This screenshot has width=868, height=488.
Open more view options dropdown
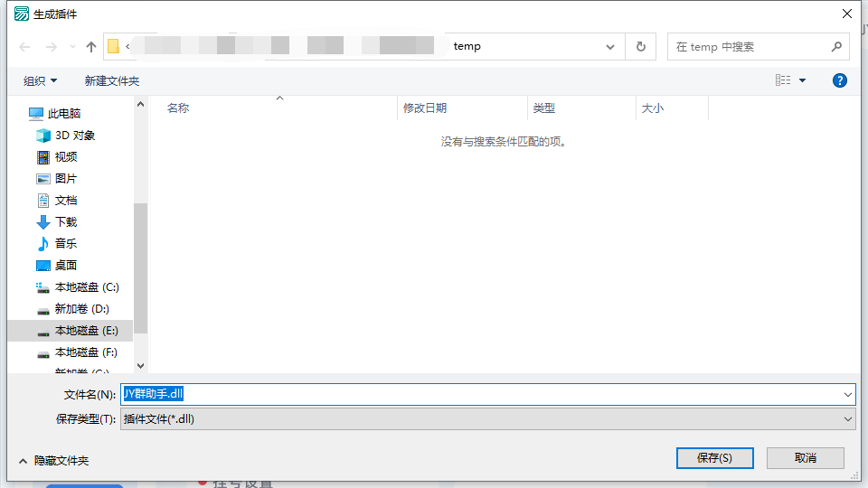click(x=802, y=80)
